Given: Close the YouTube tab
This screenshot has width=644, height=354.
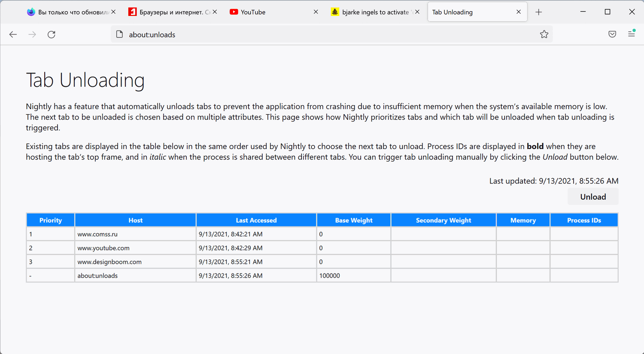Looking at the screenshot, I should coord(316,12).
